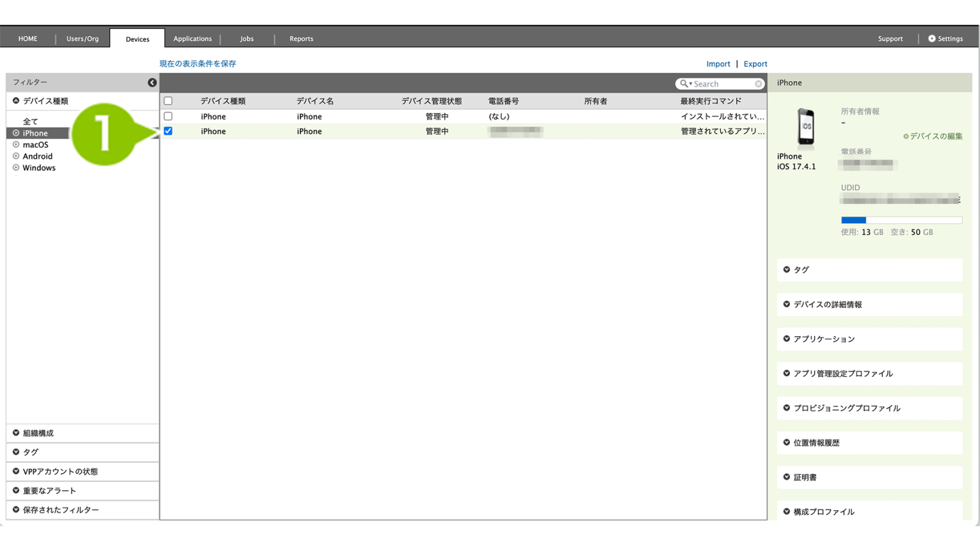Viewport: 980px width, 551px height.
Task: Click the Export link
Action: tap(755, 64)
